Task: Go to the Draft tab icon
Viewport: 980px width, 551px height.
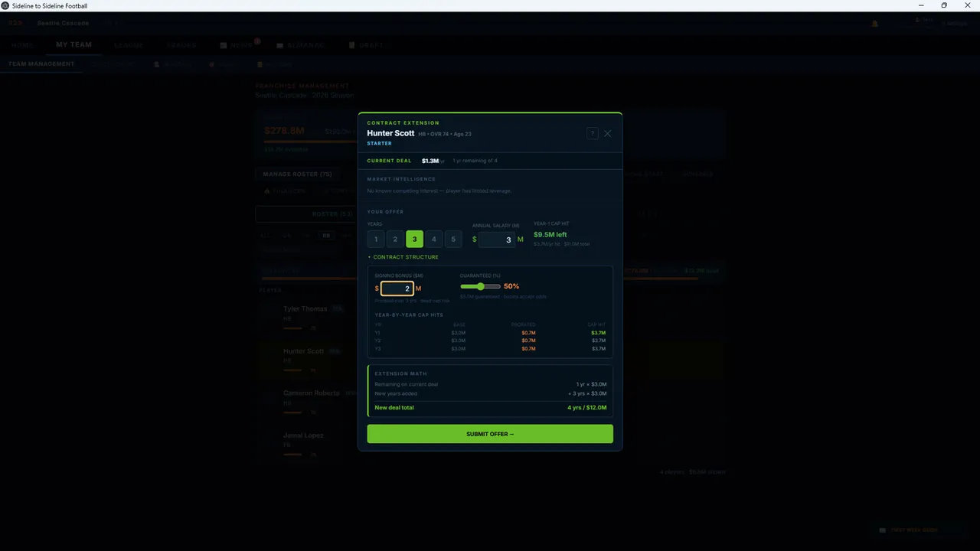Action: pyautogui.click(x=351, y=45)
